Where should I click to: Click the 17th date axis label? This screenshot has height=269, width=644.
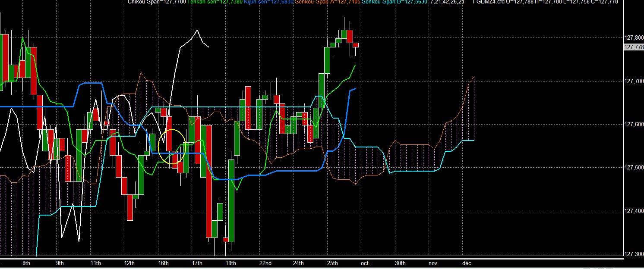(x=197, y=263)
